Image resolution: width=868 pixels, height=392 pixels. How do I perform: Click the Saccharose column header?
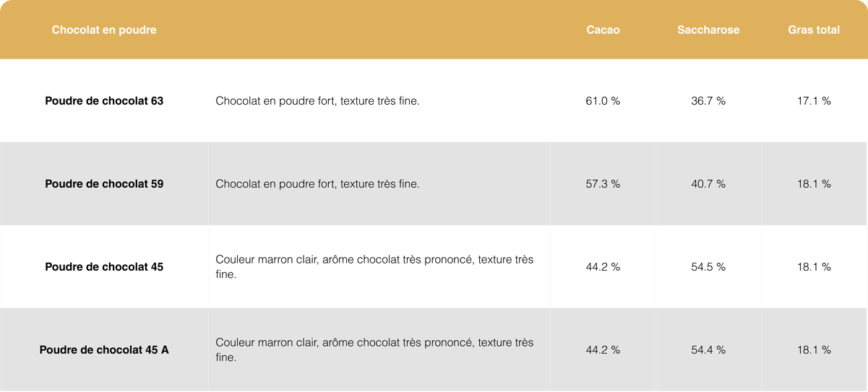click(708, 30)
